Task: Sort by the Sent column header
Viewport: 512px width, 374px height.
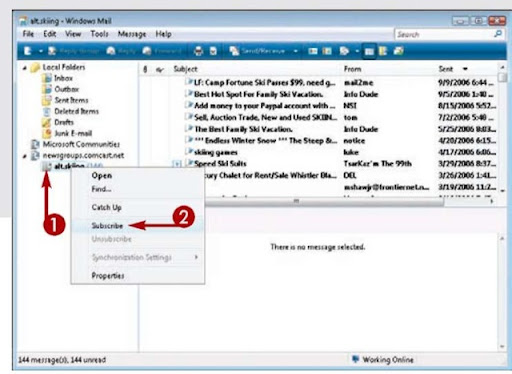Action: pos(446,69)
